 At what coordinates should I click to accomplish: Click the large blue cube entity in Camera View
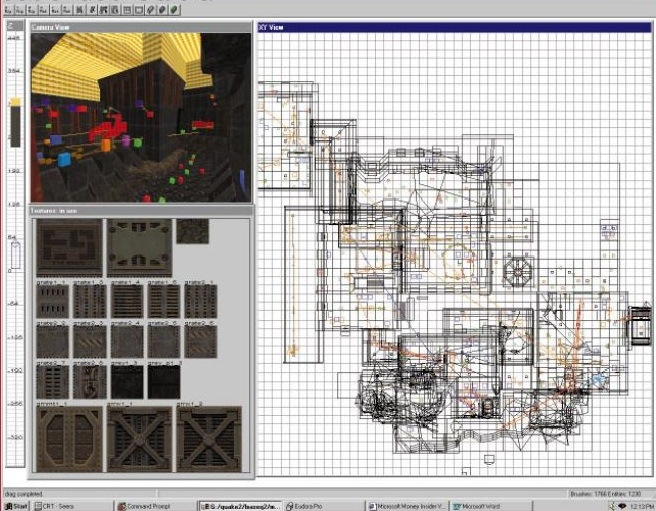click(x=64, y=159)
